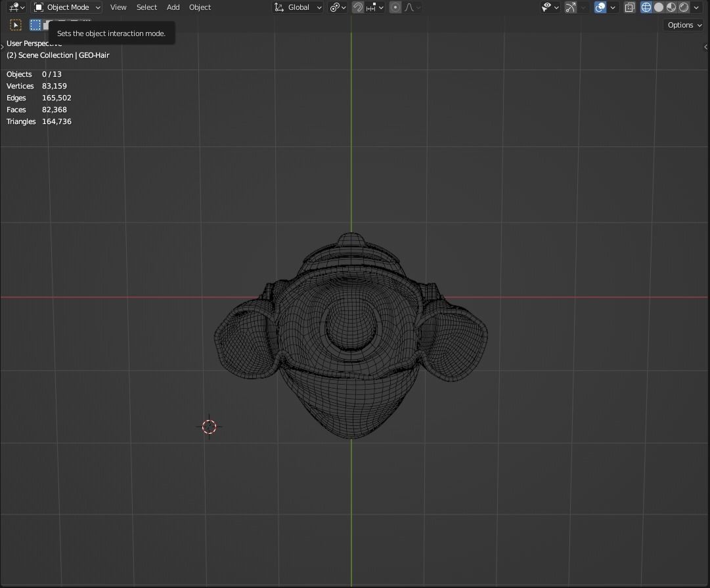
Task: Open the object visibility and selectability dropdown
Action: click(x=550, y=7)
